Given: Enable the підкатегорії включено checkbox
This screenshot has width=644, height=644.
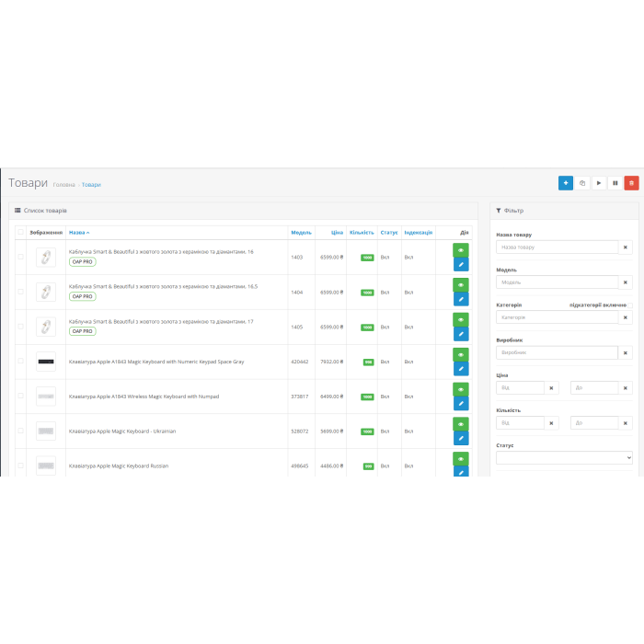Looking at the screenshot, I should 630,305.
